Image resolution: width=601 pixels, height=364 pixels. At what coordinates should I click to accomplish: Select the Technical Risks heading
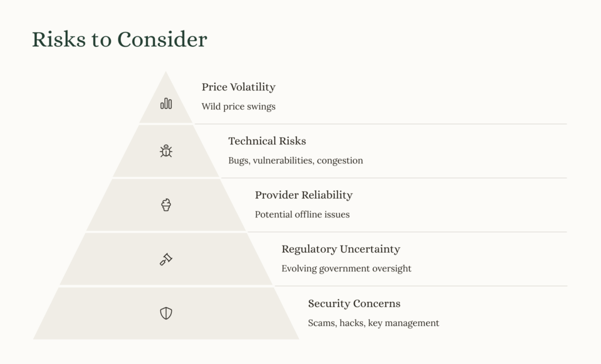(267, 141)
